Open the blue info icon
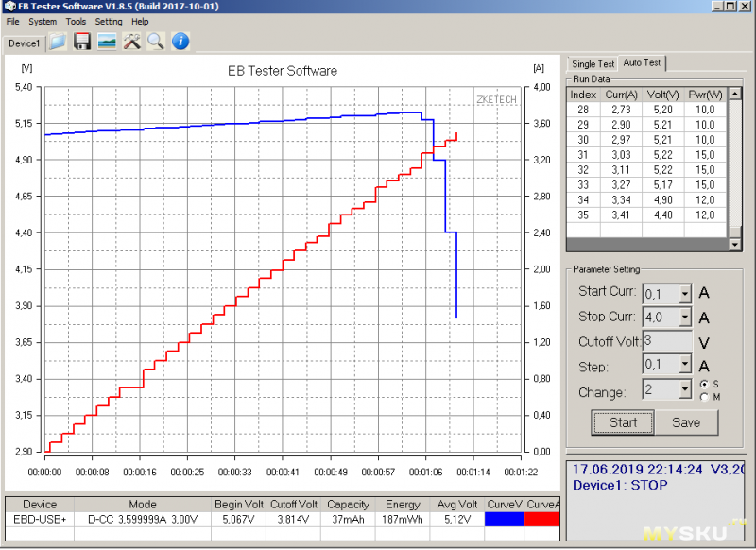 [180, 42]
